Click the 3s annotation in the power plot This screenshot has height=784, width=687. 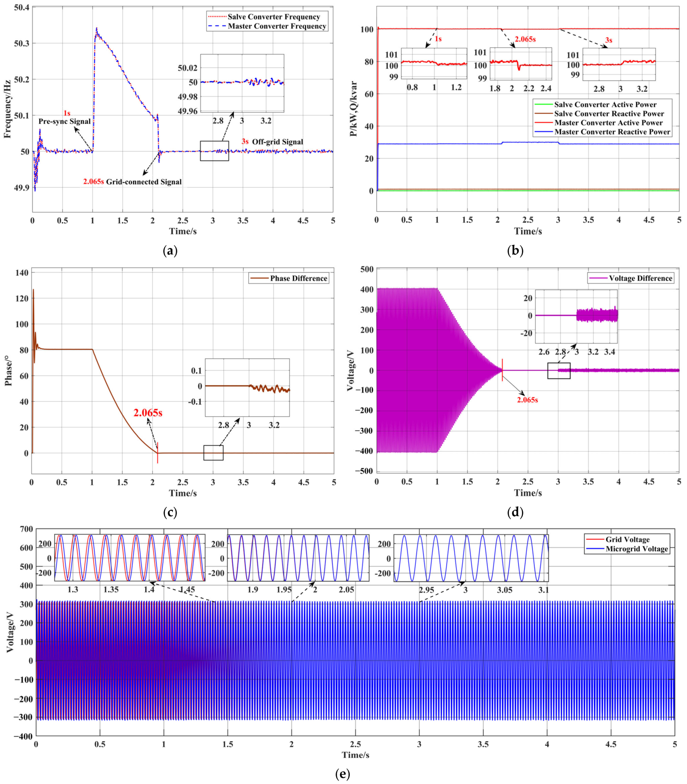click(608, 40)
